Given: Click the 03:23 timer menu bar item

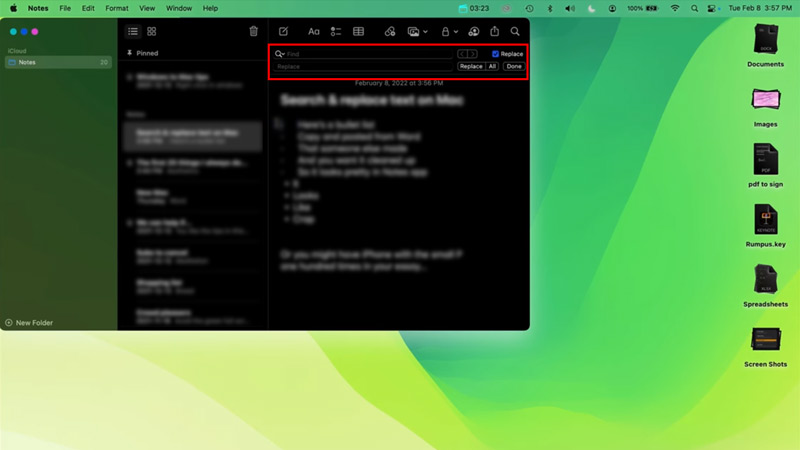Looking at the screenshot, I should 474,8.
